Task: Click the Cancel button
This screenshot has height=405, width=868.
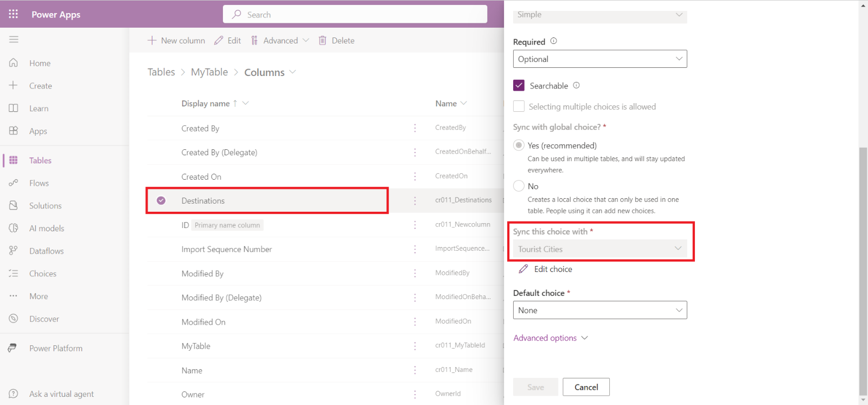Action: [x=586, y=387]
